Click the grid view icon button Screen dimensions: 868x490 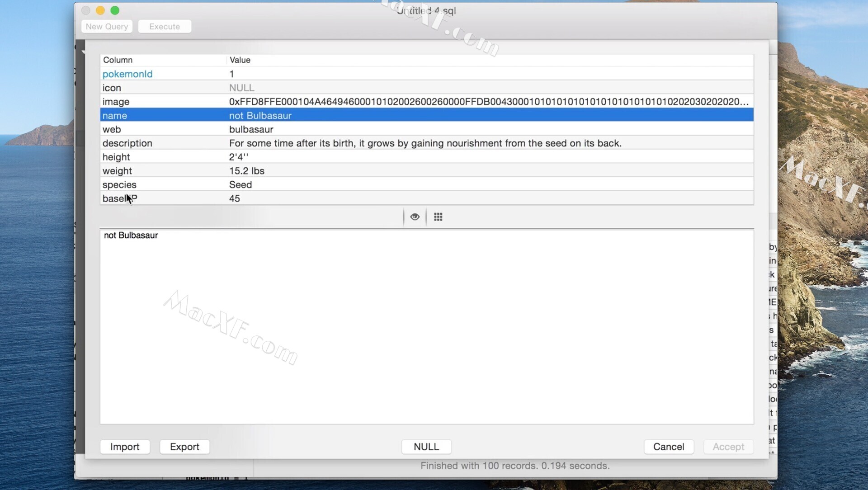pos(438,216)
